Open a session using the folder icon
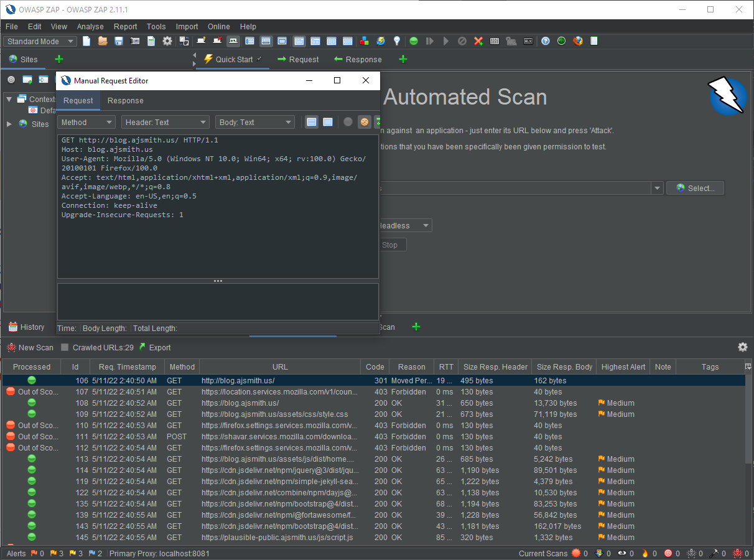The height and width of the screenshot is (560, 754). pos(103,40)
